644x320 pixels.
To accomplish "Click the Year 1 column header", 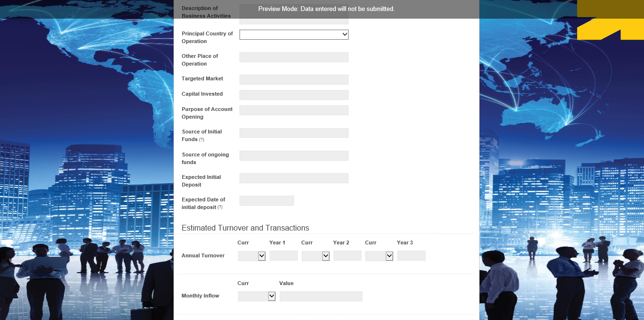I will pyautogui.click(x=277, y=243).
